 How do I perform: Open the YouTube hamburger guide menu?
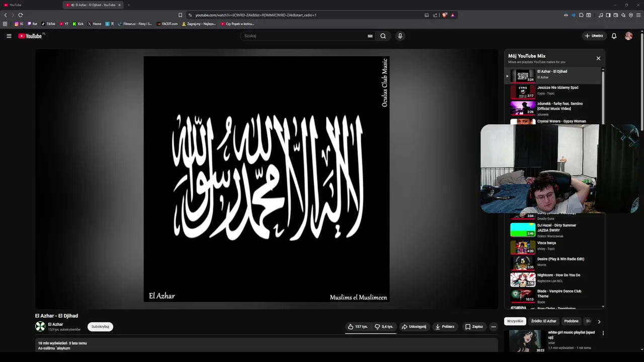(9, 36)
